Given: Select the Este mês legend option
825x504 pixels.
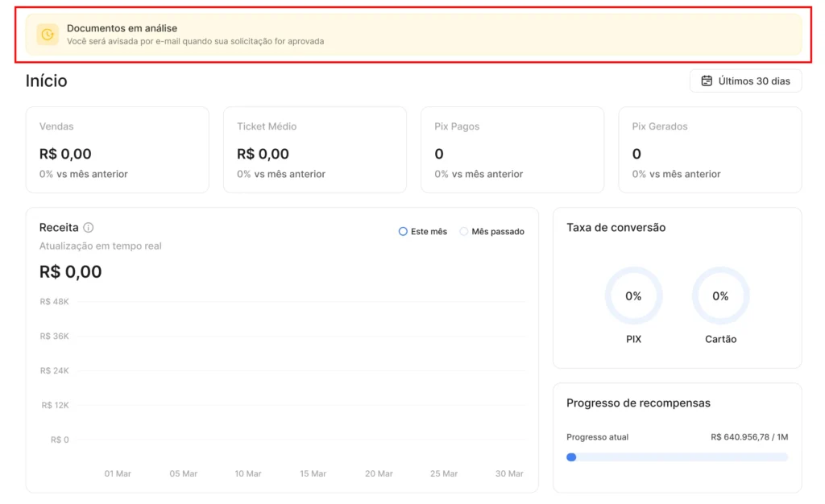Looking at the screenshot, I should (423, 232).
